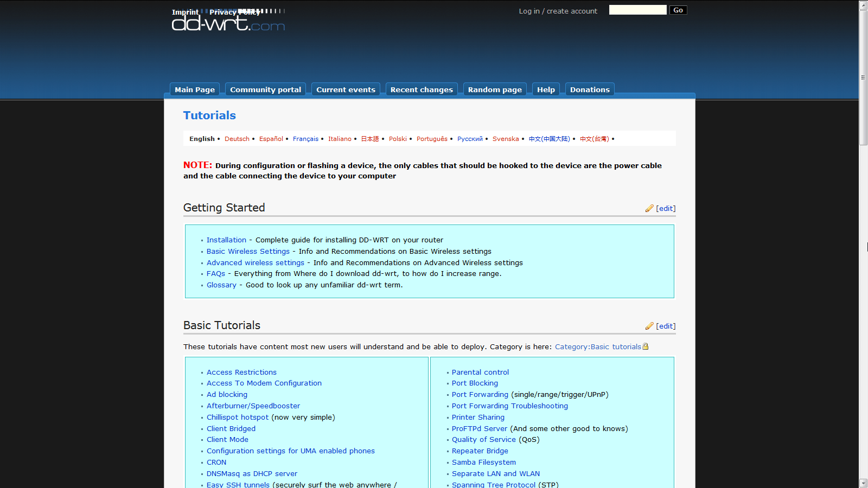Open Port Forwarding Troubleshooting tutorial
Viewport: 868px width, 488px height.
point(510,406)
